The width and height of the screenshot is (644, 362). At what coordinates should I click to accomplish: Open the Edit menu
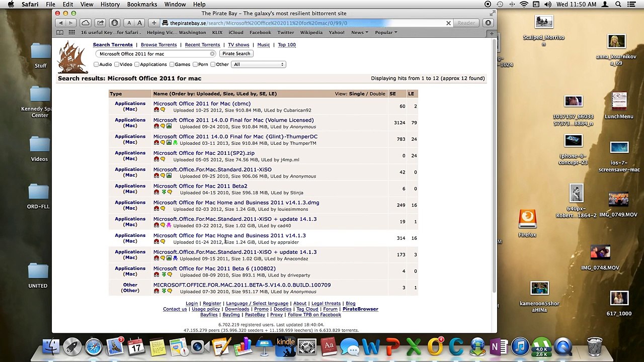(68, 5)
